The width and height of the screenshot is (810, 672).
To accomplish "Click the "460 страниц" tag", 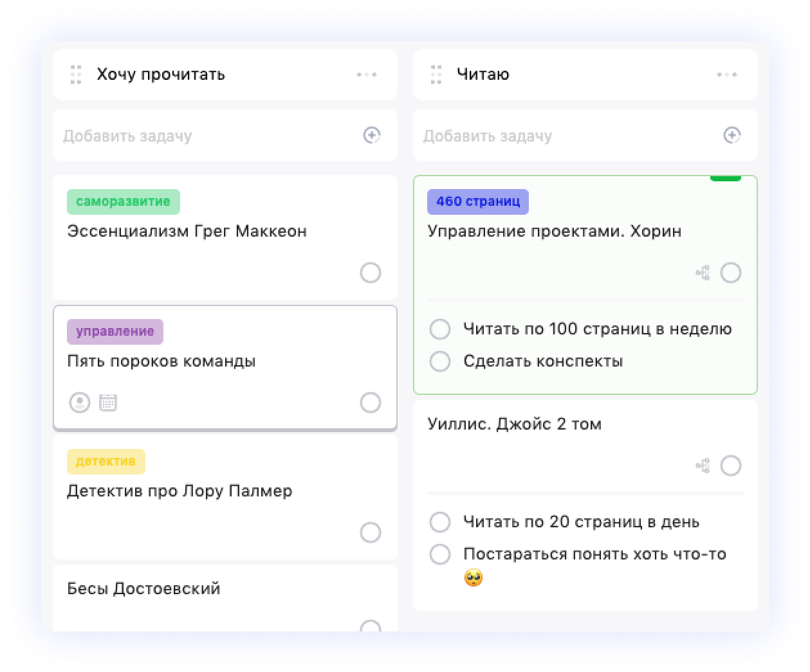I will (x=477, y=201).
